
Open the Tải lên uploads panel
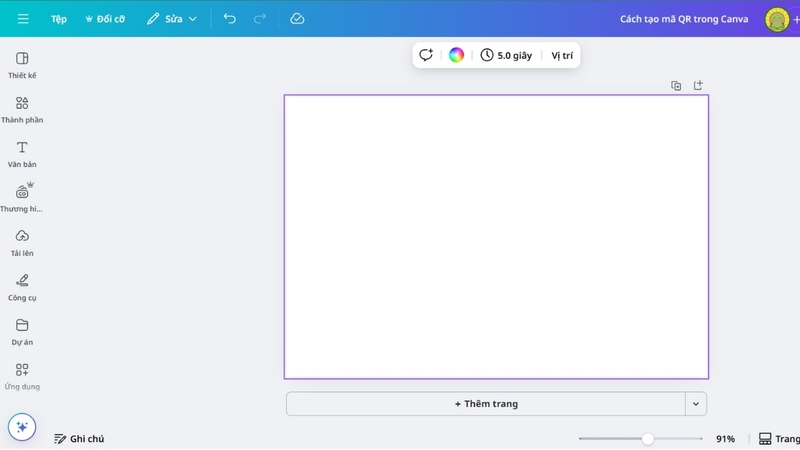(x=22, y=243)
